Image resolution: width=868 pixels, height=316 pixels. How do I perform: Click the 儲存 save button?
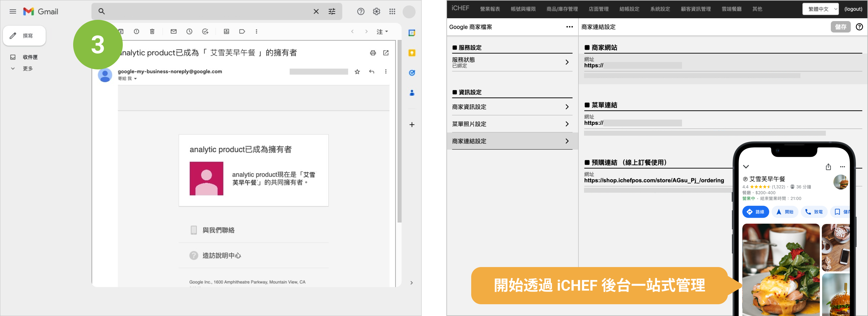(840, 27)
